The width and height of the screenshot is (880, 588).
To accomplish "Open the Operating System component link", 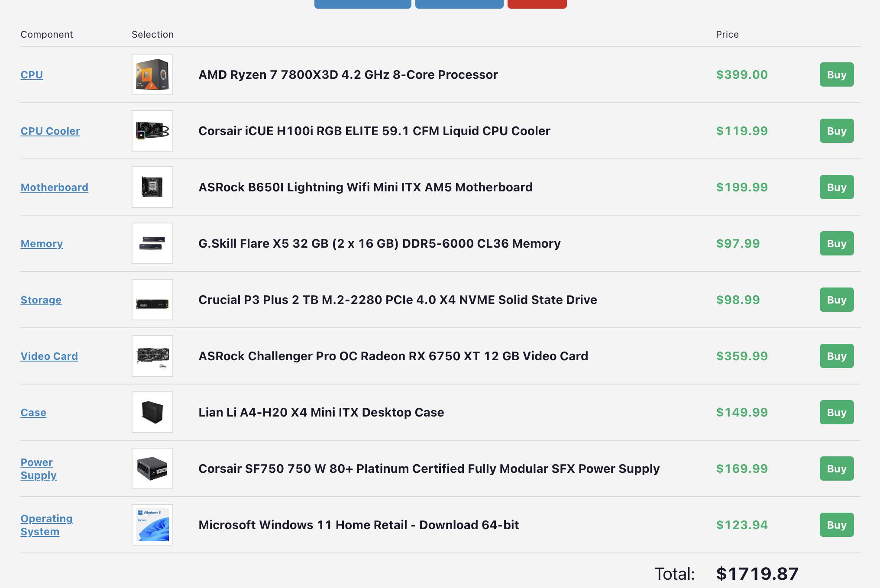I will (46, 525).
